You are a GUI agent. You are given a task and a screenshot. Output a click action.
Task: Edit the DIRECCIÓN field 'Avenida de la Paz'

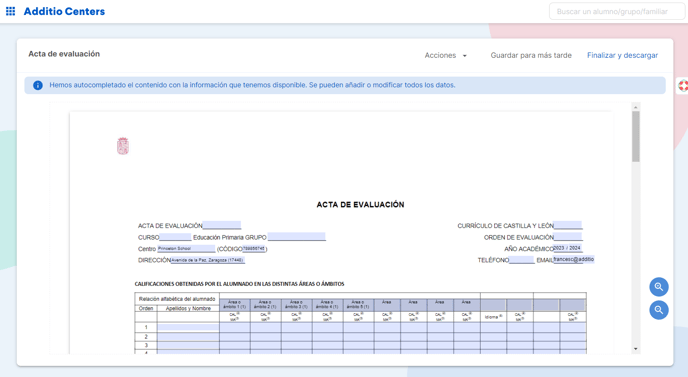click(208, 260)
